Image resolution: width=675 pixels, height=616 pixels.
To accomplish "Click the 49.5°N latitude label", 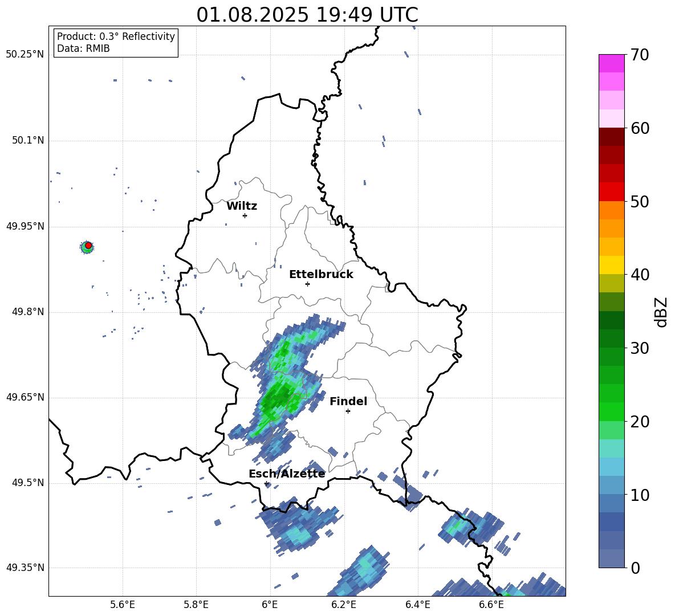I will 28,483.
